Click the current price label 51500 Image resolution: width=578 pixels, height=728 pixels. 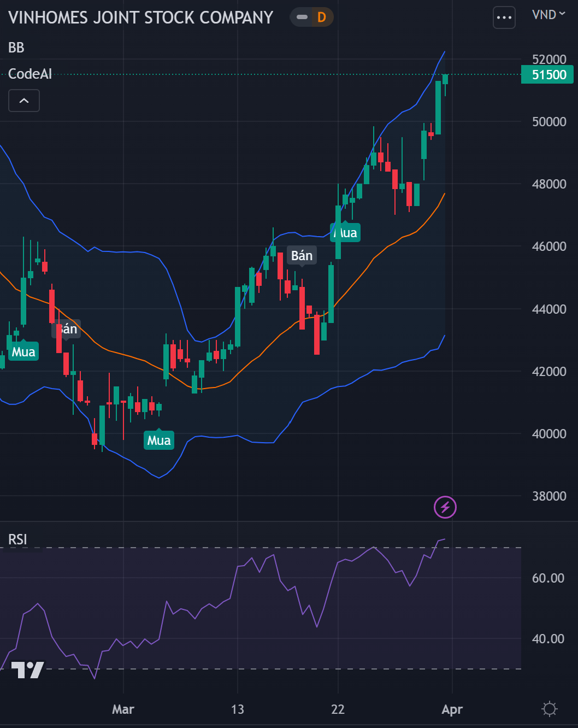pos(547,75)
